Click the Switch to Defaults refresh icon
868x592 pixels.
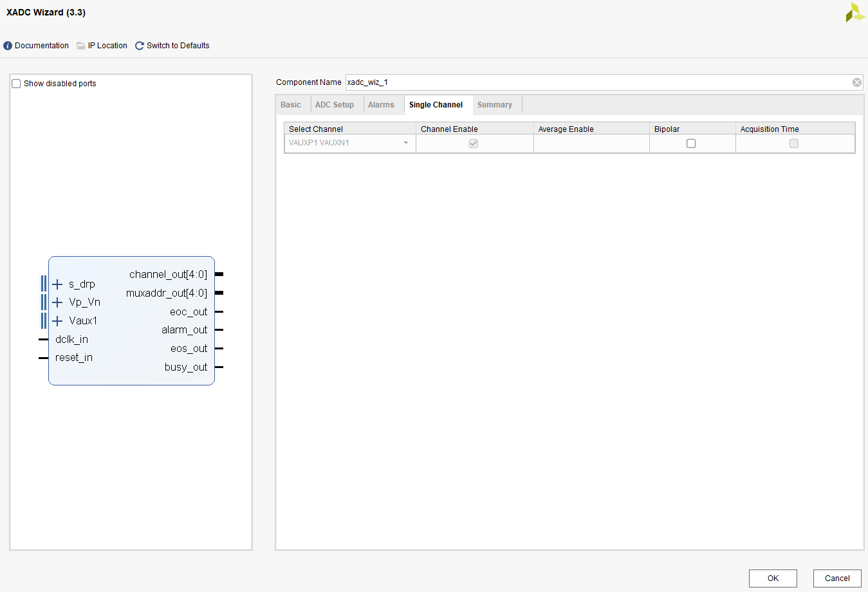(140, 46)
